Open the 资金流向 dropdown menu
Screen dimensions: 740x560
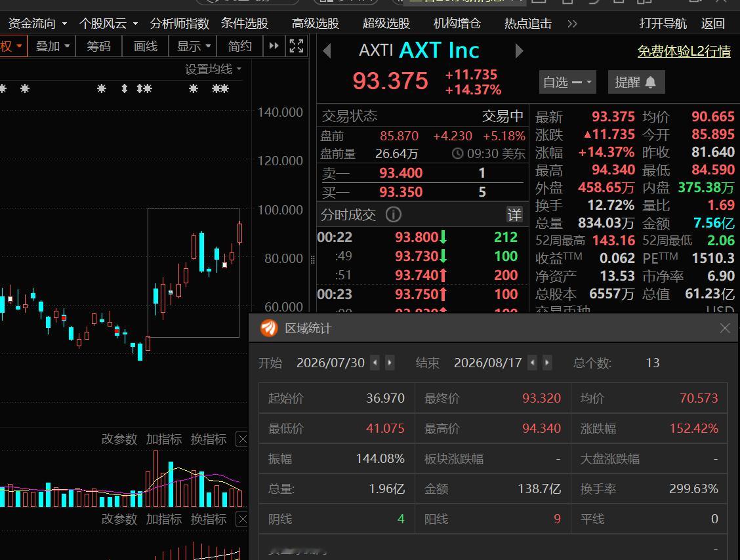click(37, 23)
